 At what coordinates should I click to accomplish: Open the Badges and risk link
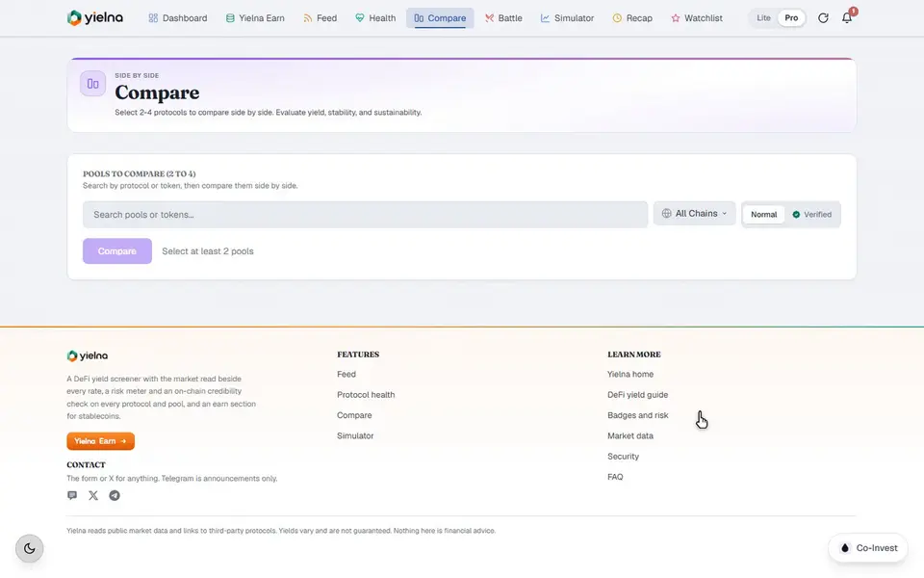637,415
